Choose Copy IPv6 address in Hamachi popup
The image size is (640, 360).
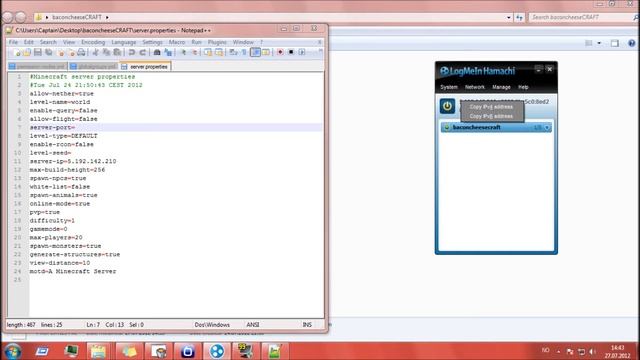pyautogui.click(x=491, y=116)
